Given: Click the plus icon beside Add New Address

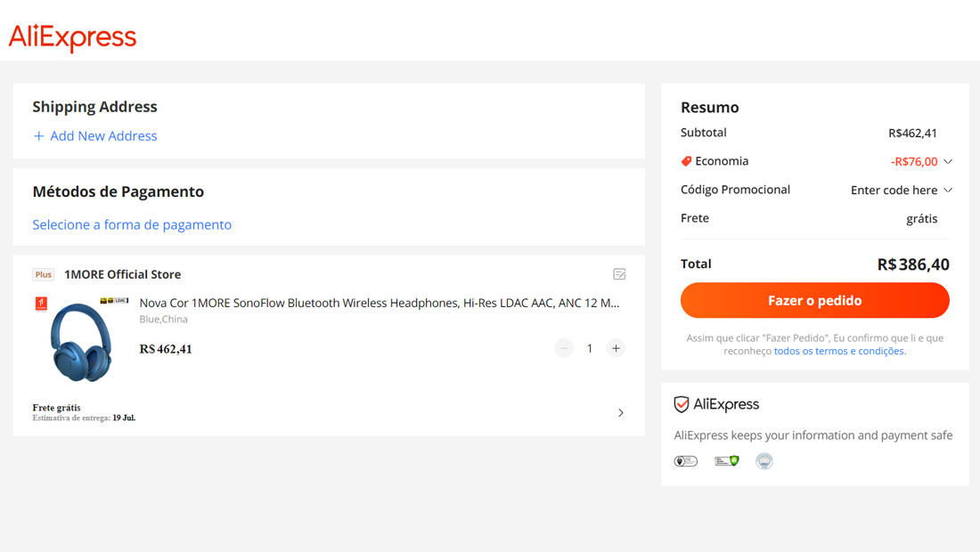Looking at the screenshot, I should pos(38,136).
